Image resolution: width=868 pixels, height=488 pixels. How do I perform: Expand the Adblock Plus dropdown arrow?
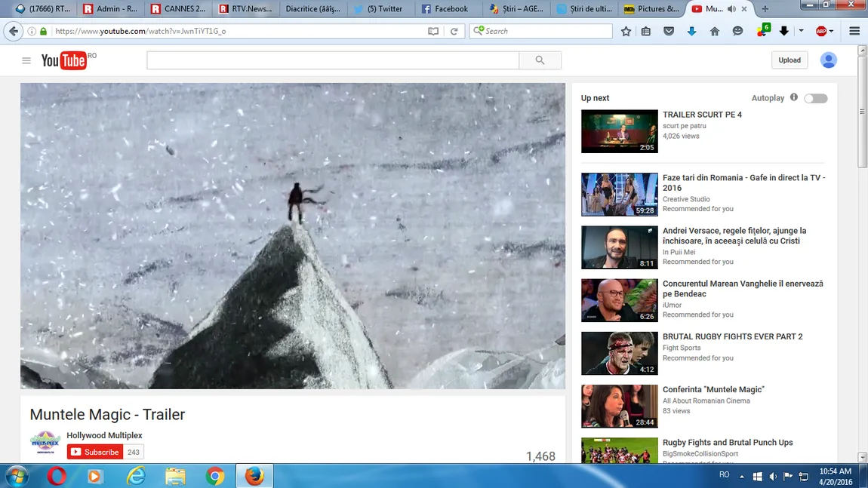click(832, 31)
